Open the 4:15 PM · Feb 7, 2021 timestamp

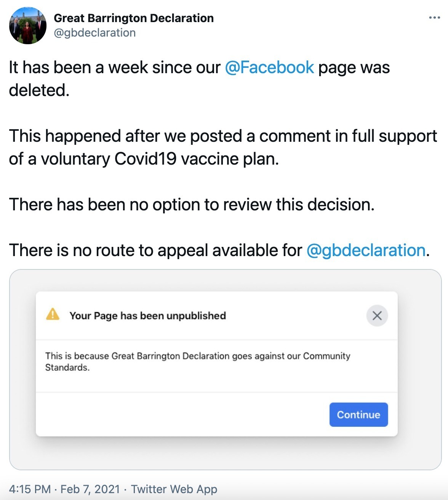tap(64, 489)
